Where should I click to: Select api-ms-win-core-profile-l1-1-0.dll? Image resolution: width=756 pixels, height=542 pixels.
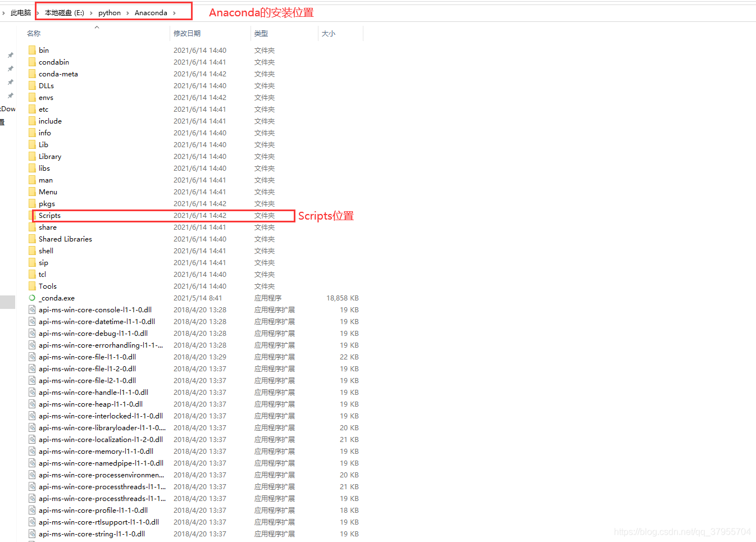coord(93,510)
